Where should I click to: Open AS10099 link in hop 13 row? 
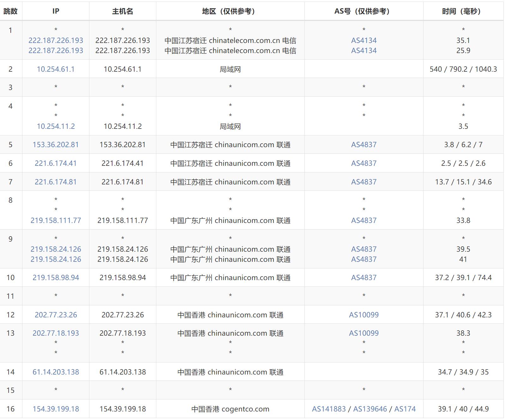tap(364, 333)
